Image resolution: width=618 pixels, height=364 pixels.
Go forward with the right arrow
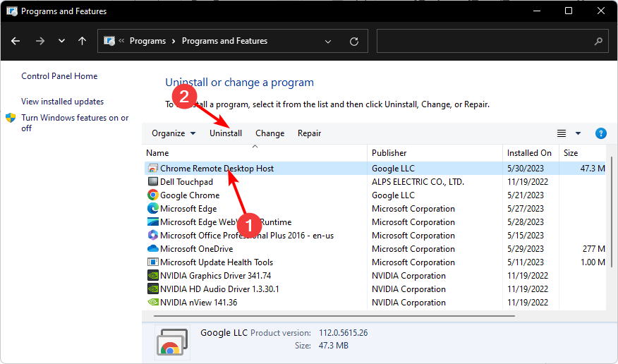pyautogui.click(x=40, y=41)
